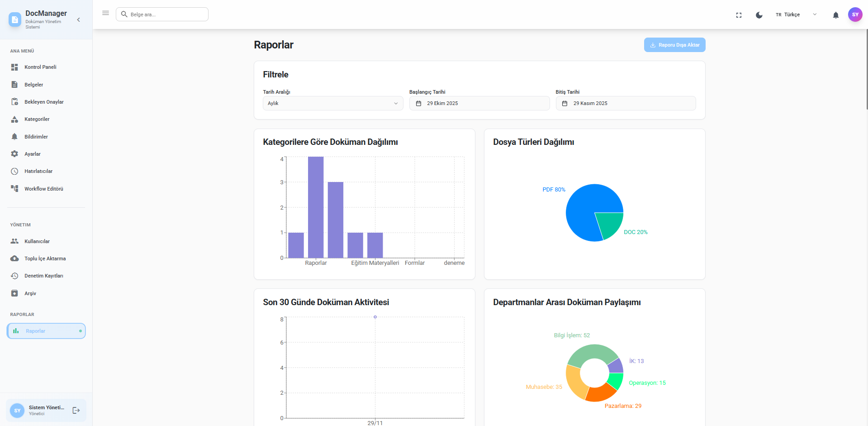Image resolution: width=868 pixels, height=426 pixels.
Task: Open Toplu İçe Aktarma bulk import
Action: point(15,258)
